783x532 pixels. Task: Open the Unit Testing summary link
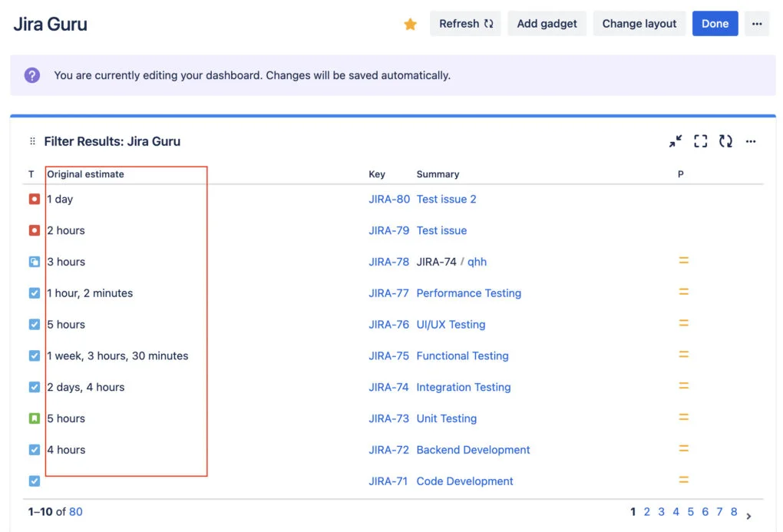[447, 418]
